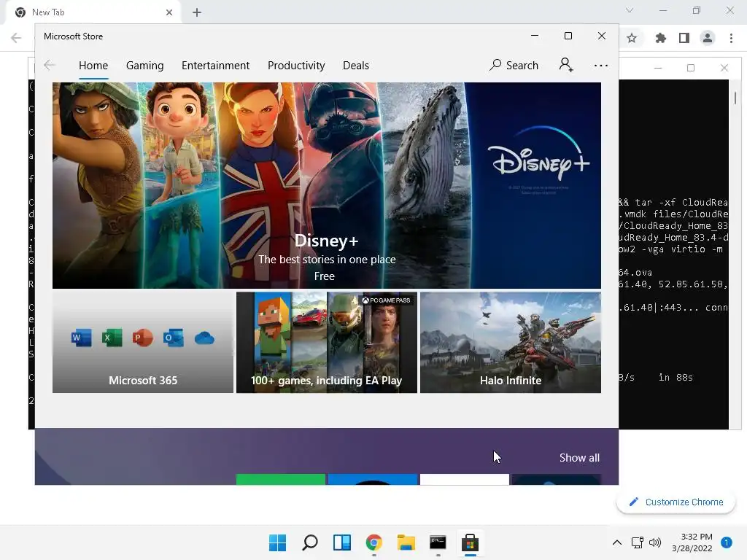
Task: Minimize the Microsoft Store window
Action: [535, 36]
